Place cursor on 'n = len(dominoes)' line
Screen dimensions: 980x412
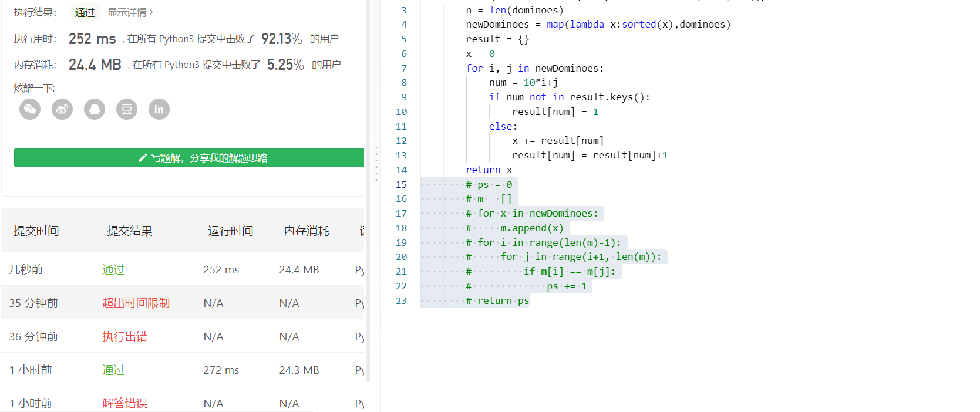pos(514,11)
